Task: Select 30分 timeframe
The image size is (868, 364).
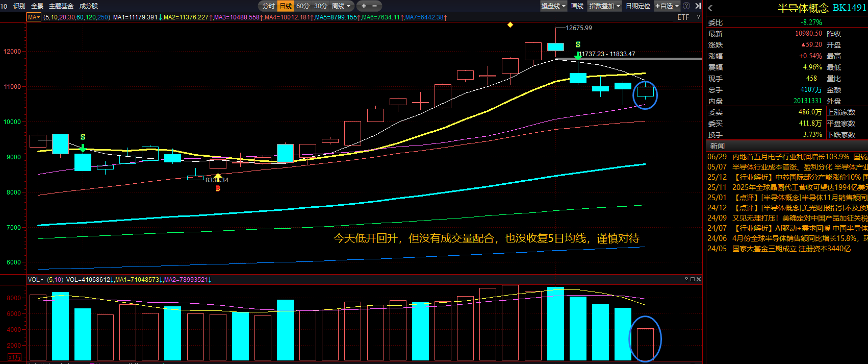Action: click(x=320, y=6)
